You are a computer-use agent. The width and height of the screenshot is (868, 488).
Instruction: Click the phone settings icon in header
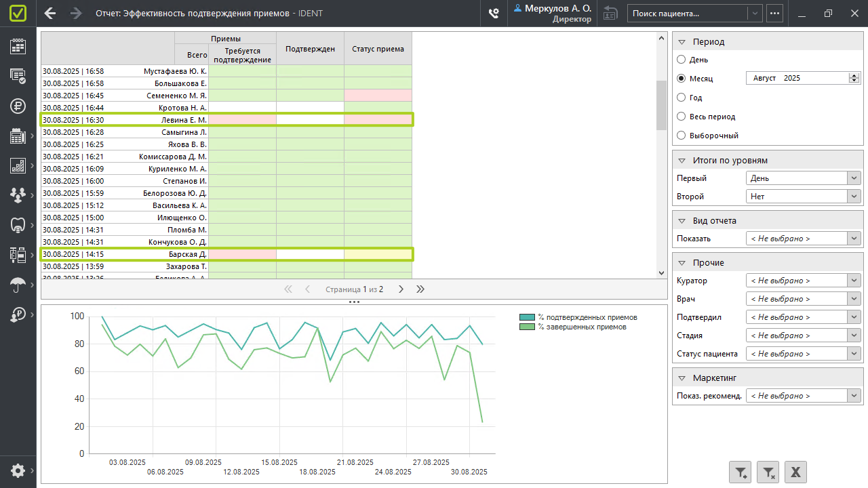point(494,13)
